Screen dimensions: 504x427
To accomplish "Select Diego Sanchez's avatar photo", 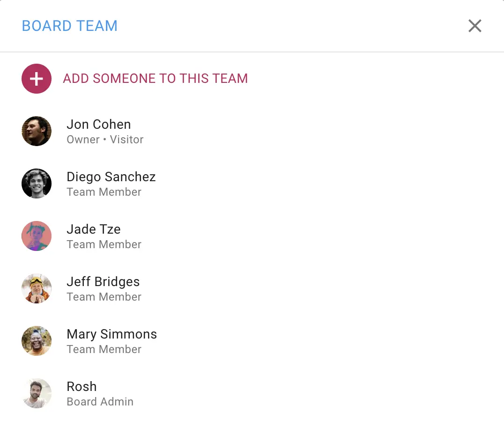I will point(37,184).
